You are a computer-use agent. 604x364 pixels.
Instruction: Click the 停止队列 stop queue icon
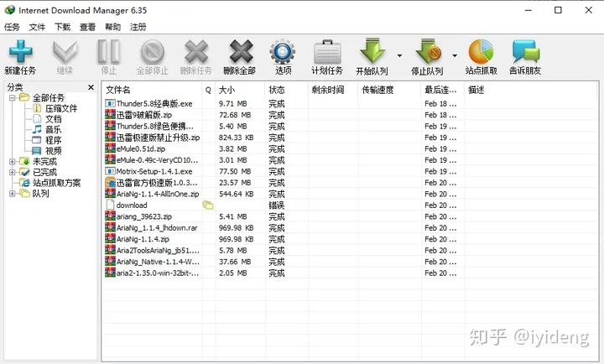tap(429, 51)
